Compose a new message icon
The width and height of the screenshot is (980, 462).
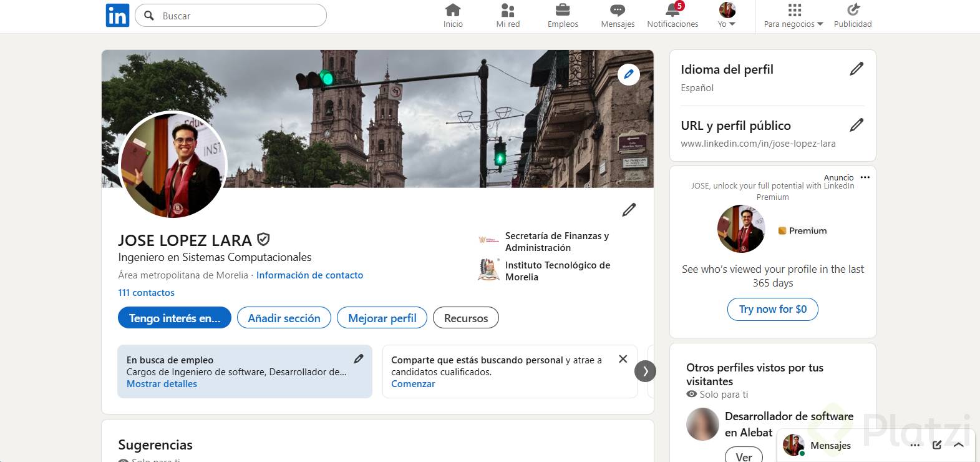[x=937, y=445]
